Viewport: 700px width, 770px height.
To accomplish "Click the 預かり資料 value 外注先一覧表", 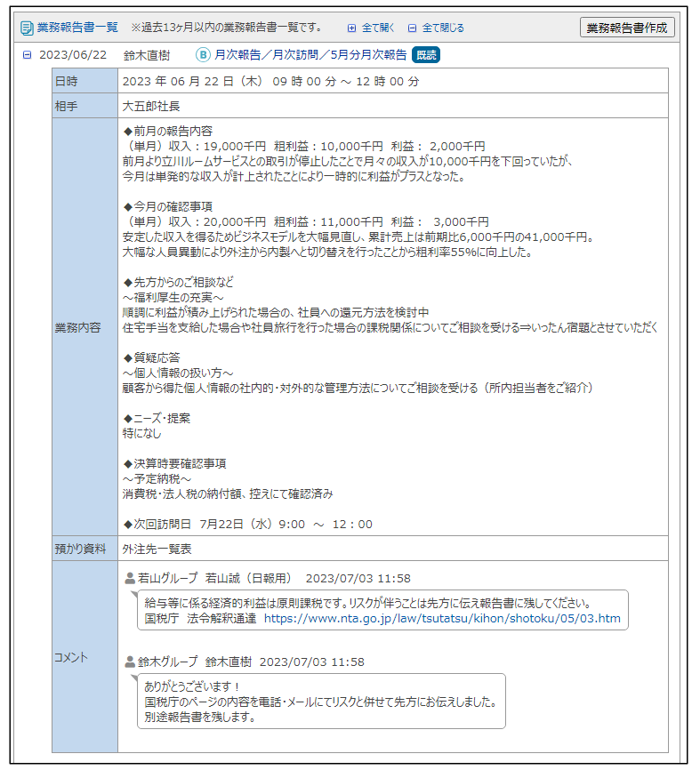I will pos(157,549).
